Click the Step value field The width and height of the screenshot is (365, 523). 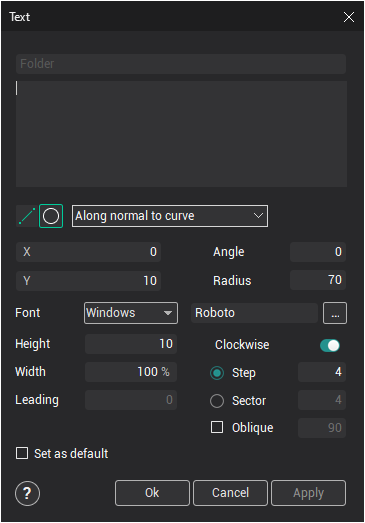click(x=322, y=372)
